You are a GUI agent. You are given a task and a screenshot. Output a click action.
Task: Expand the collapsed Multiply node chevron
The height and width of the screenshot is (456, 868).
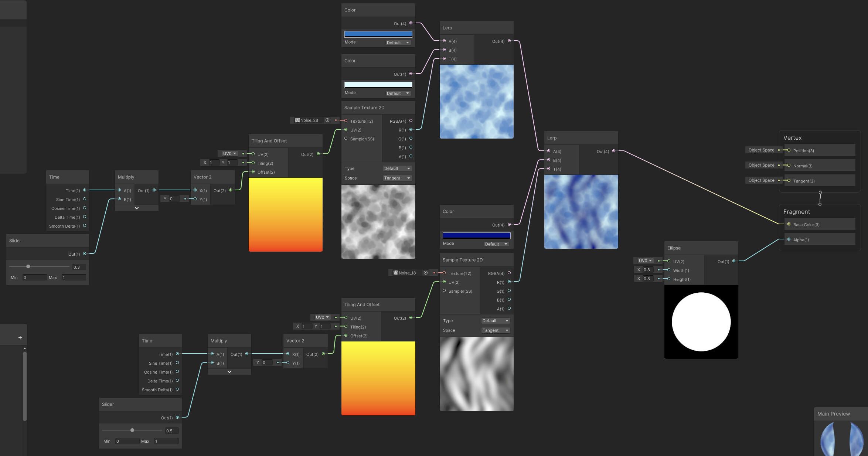tap(136, 208)
